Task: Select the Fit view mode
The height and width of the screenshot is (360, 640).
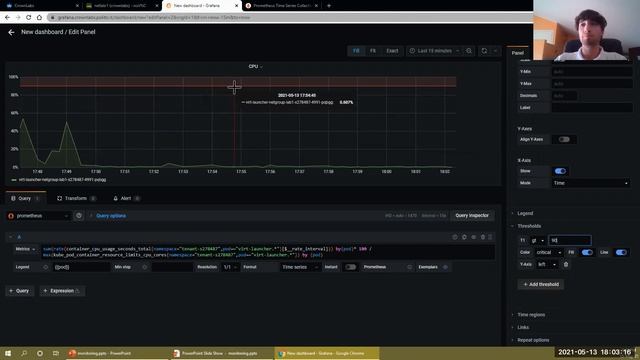Action: coord(373,51)
